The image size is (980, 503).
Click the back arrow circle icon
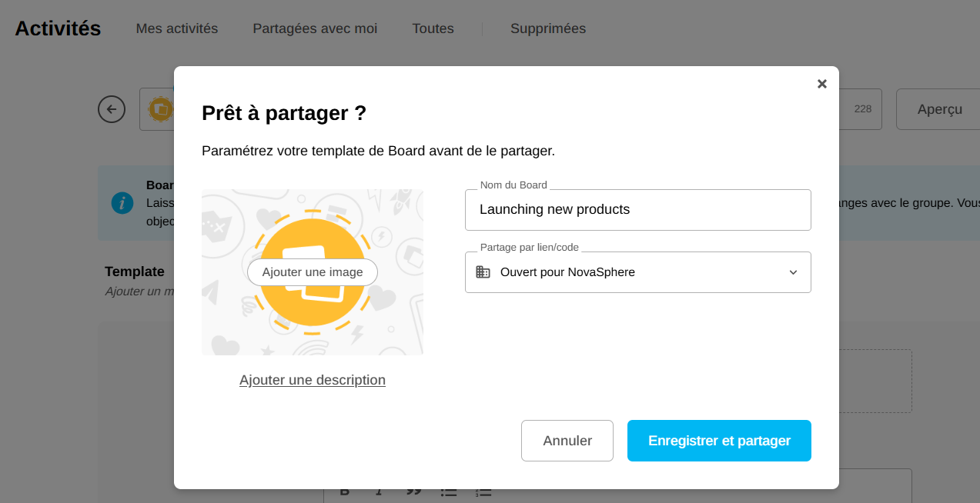(112, 109)
